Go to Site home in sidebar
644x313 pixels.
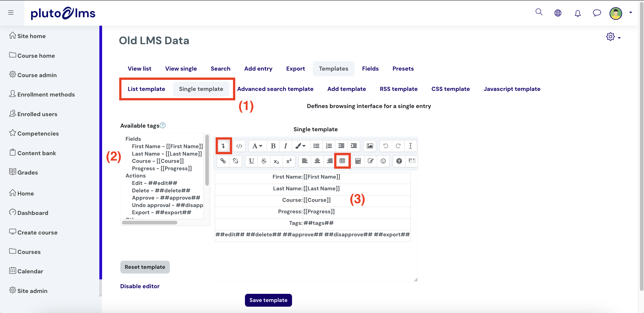[27, 36]
